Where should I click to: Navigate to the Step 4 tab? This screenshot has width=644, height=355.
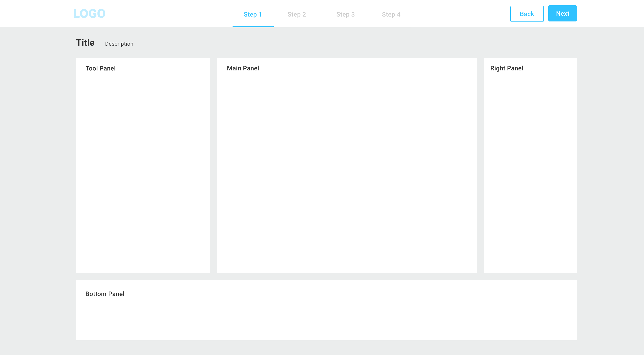[x=391, y=14]
